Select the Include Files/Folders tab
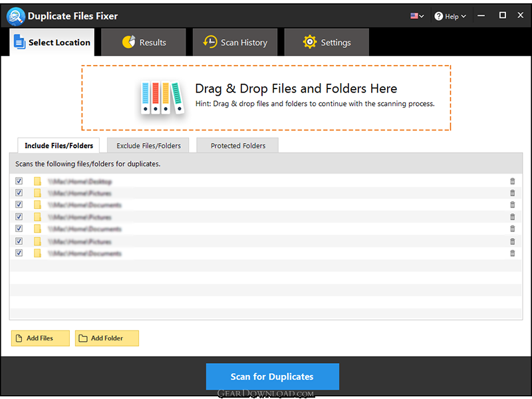This screenshot has width=532, height=399. (59, 146)
